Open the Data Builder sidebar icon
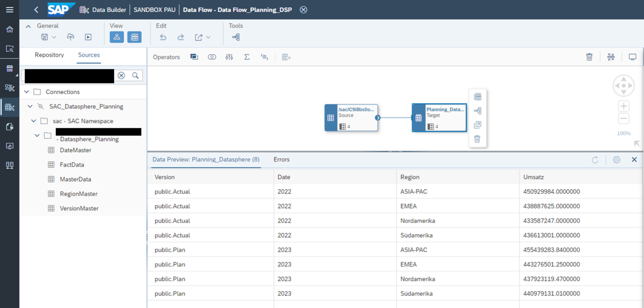The width and height of the screenshot is (644, 308). tap(9, 107)
